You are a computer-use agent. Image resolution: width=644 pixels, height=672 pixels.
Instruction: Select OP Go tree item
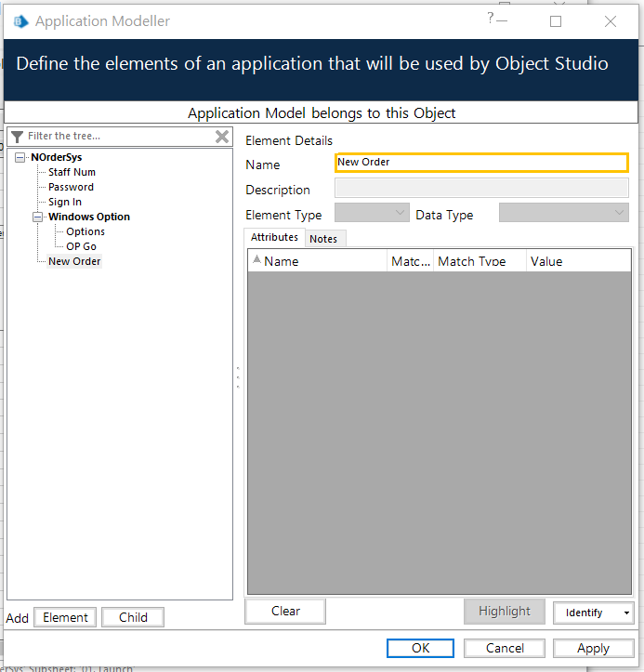[81, 247]
